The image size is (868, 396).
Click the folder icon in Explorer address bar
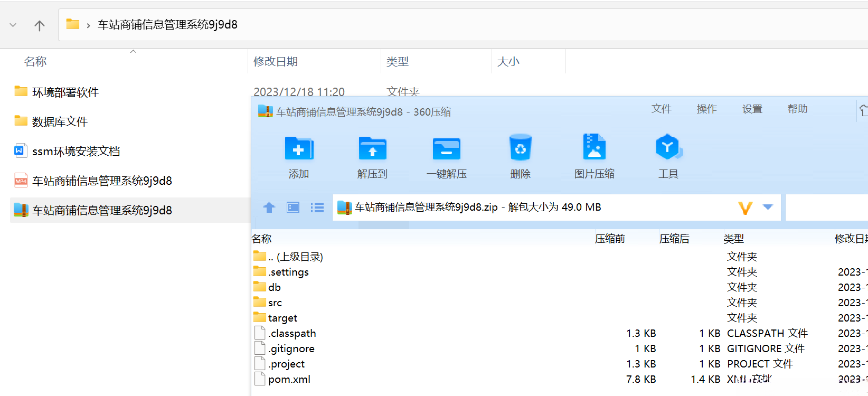pos(72,24)
